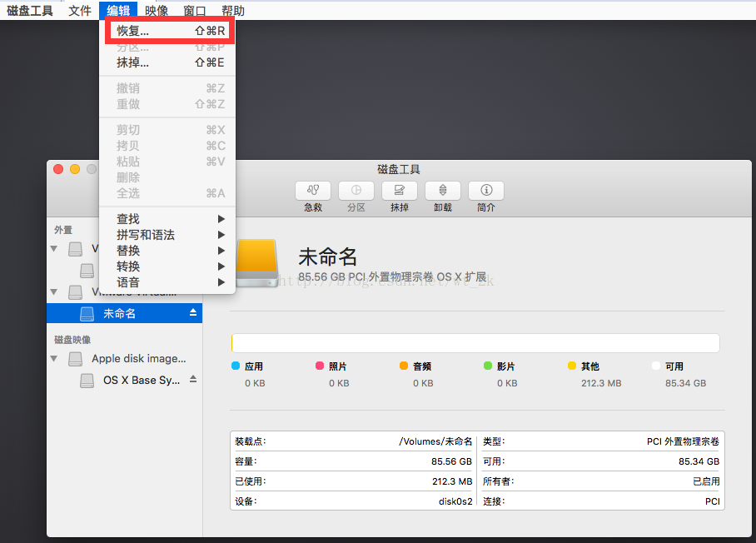The image size is (756, 543).
Task: Click the Partition (分区) toolbar icon
Action: tap(356, 191)
